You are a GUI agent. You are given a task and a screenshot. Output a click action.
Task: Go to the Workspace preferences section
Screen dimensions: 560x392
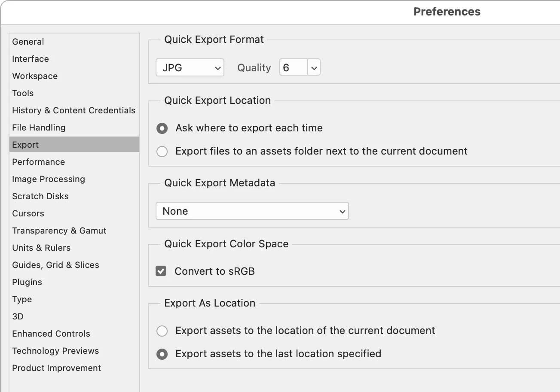tap(35, 76)
